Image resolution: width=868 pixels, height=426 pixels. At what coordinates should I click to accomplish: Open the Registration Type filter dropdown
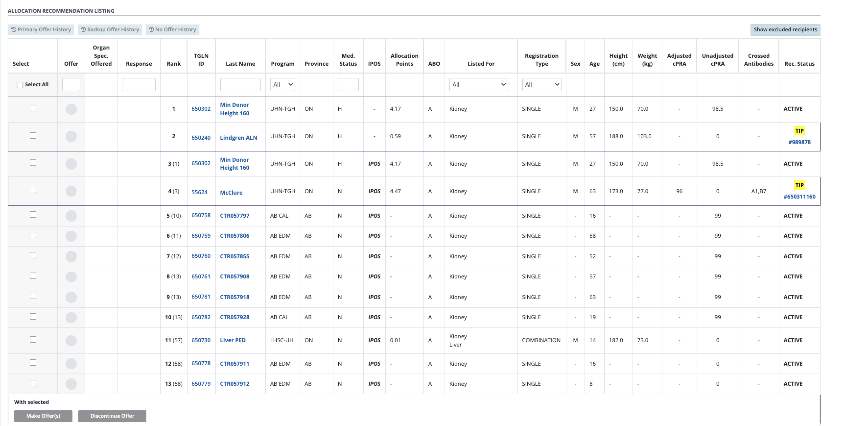(541, 84)
